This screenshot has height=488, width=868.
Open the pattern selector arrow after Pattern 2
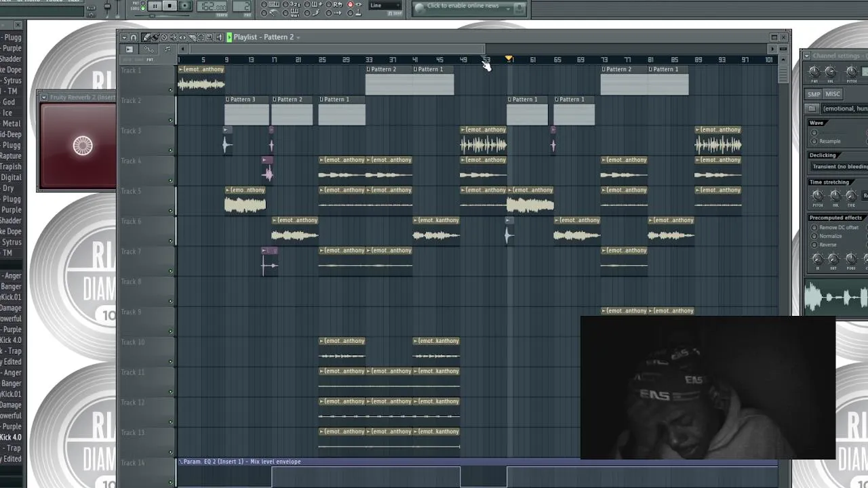[298, 38]
